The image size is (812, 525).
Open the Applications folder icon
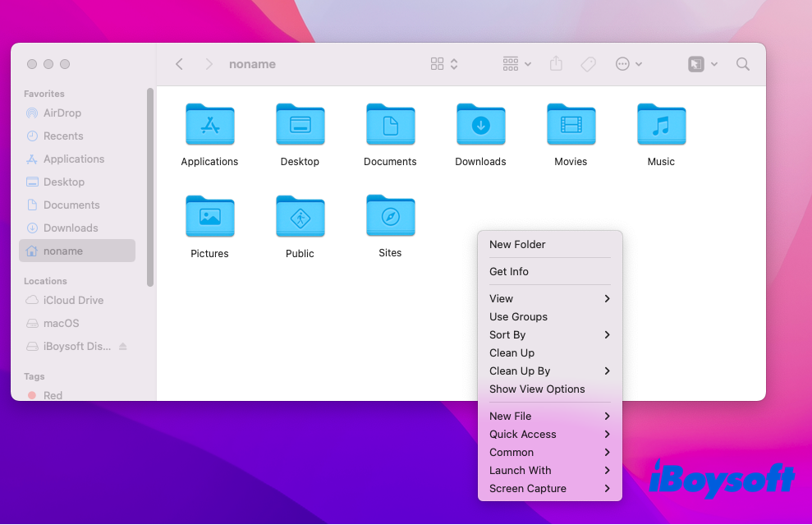[x=210, y=125]
